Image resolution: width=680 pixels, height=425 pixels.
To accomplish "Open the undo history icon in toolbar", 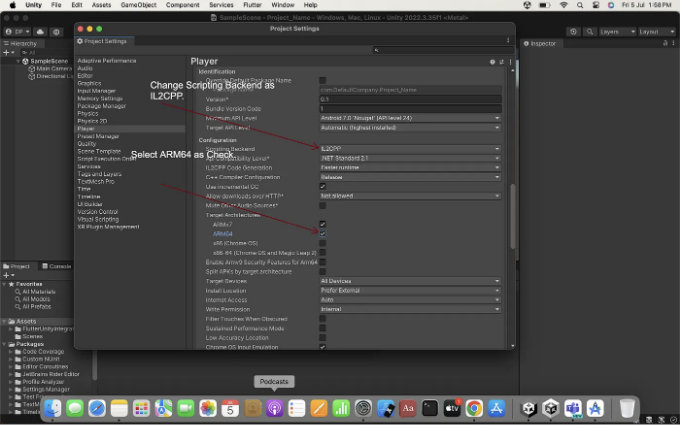I will (573, 32).
